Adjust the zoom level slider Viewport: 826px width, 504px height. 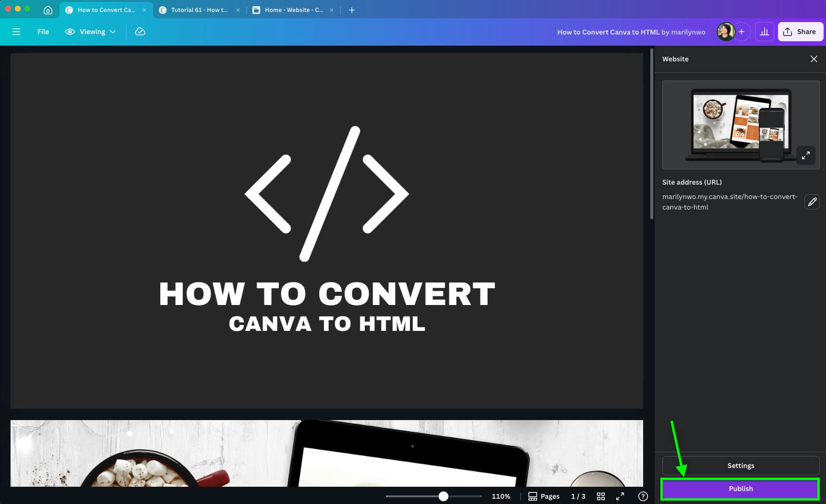[443, 496]
